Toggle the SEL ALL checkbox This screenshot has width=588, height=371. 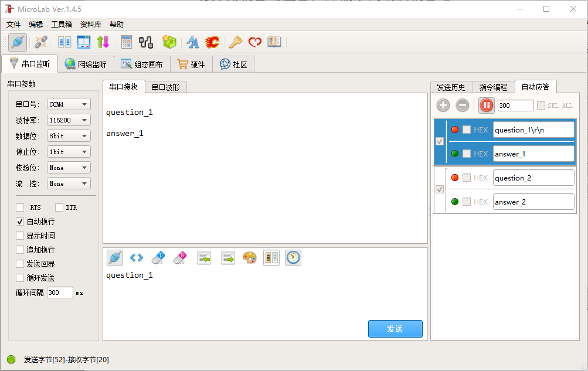pyautogui.click(x=541, y=105)
